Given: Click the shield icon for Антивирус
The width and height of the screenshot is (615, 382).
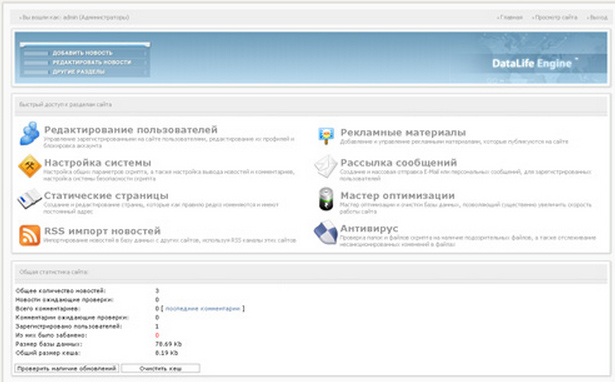Looking at the screenshot, I should coord(326,232).
